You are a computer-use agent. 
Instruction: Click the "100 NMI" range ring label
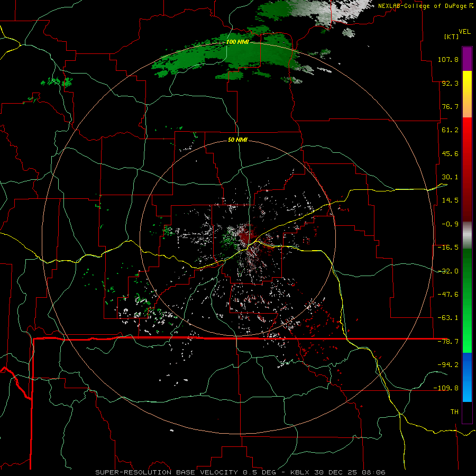(237, 42)
